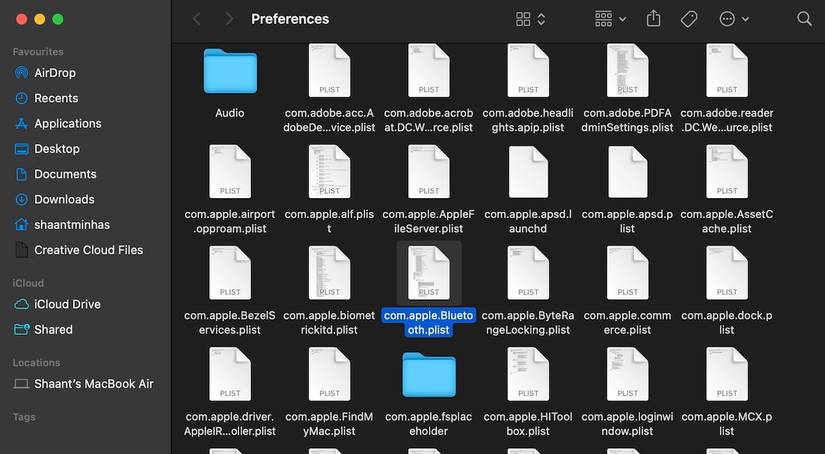Screen dimensions: 825x454
Task: Select the Audio folder icon
Action: pos(230,71)
